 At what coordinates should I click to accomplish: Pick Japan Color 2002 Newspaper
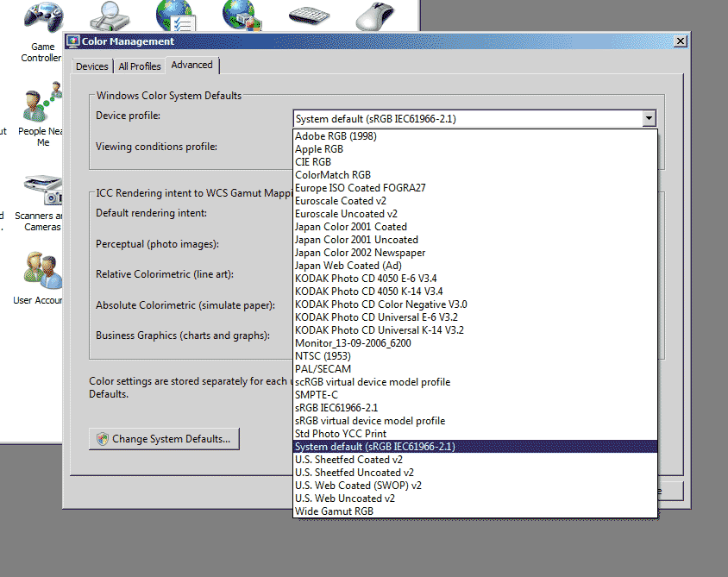point(475,253)
